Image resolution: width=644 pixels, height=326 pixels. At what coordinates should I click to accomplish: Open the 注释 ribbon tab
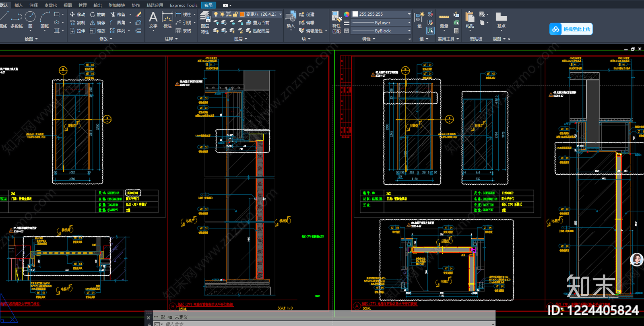coord(33,5)
